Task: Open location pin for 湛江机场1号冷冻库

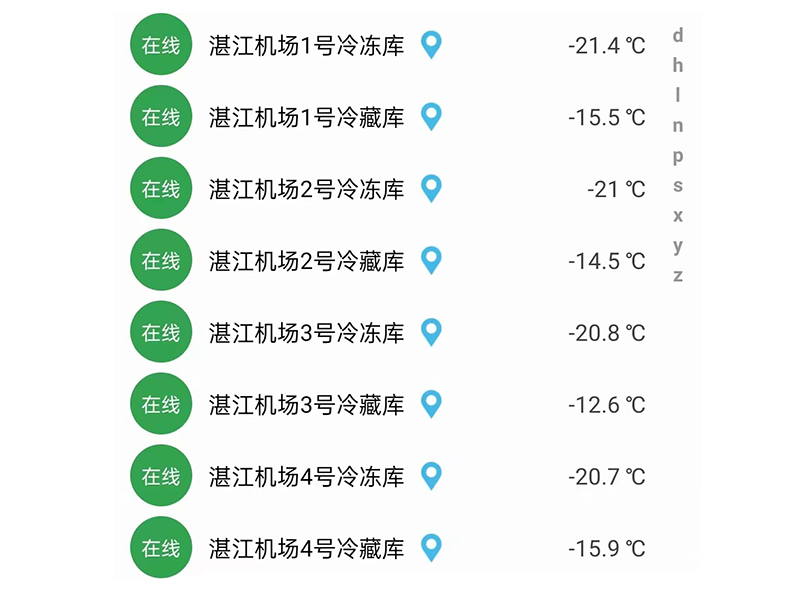Action: 431,45
